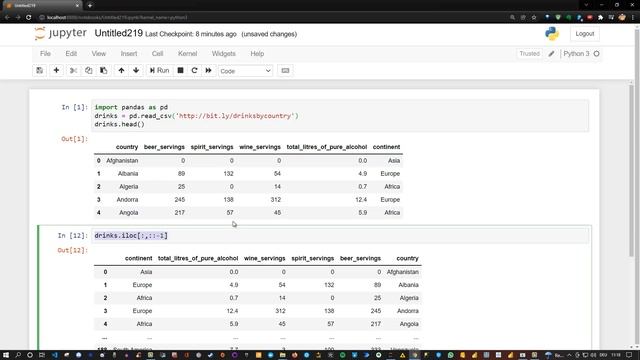
Task: Insert a cell below with plus icon
Action: click(x=56, y=71)
